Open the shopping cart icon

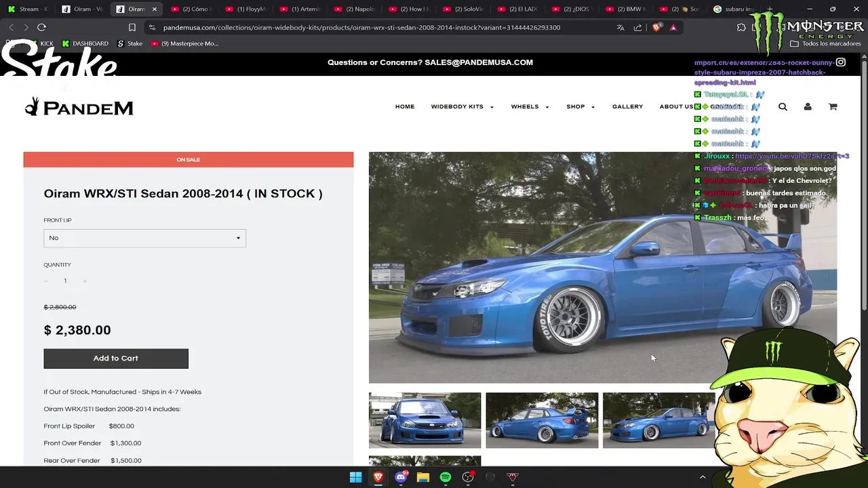coord(833,106)
